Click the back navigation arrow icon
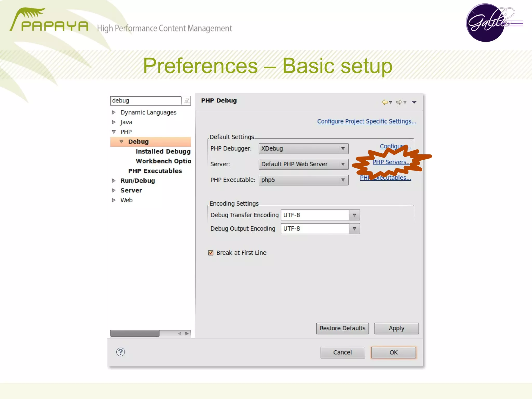 (385, 102)
